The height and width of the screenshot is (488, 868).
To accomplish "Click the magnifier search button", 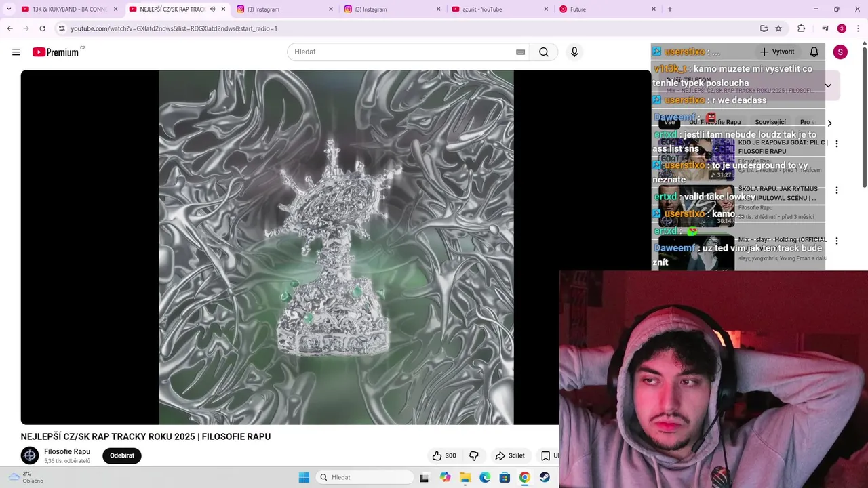I will click(544, 52).
